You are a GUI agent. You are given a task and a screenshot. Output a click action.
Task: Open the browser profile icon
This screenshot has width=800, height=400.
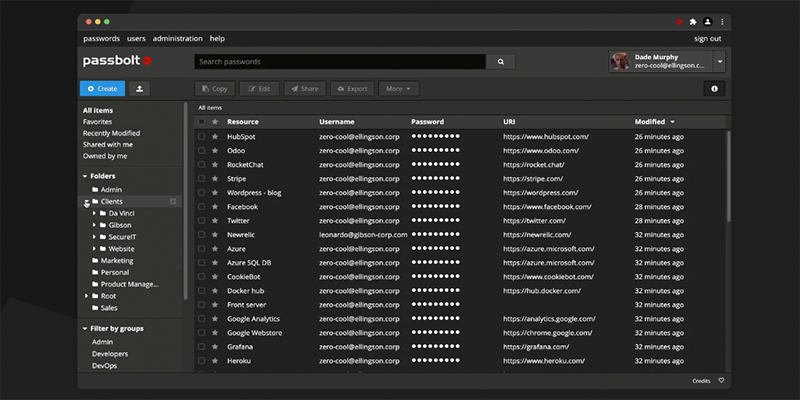(707, 22)
